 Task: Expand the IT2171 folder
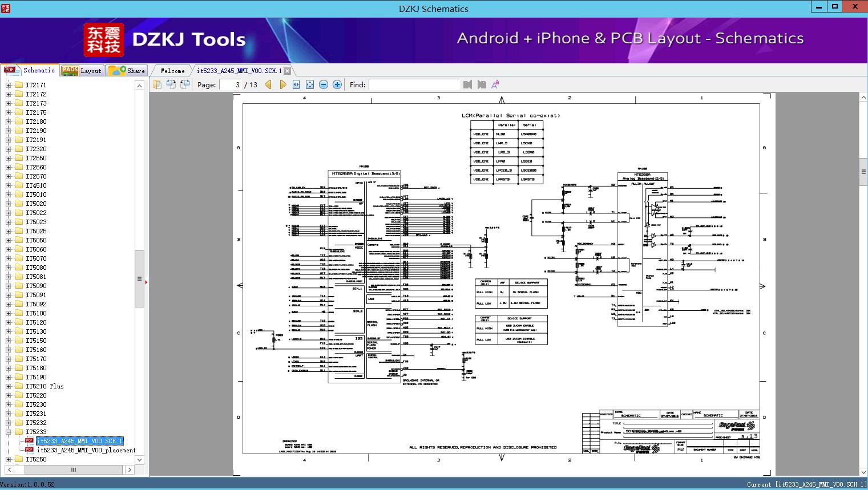pos(8,85)
